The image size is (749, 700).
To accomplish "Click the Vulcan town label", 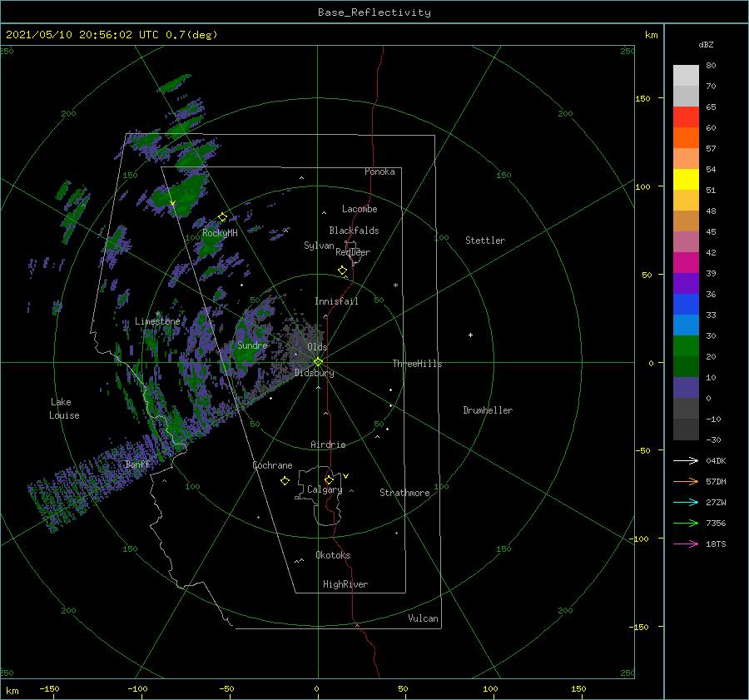I will [424, 618].
